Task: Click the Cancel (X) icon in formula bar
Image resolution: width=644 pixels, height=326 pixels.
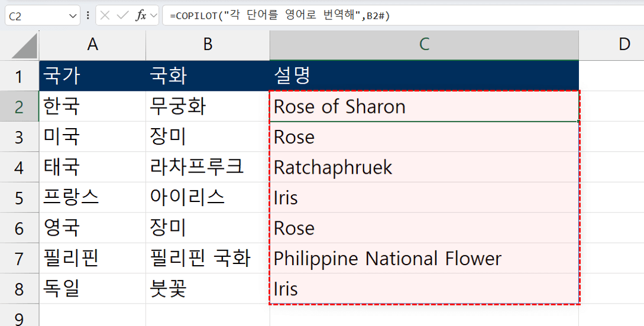Action: pyautogui.click(x=105, y=16)
